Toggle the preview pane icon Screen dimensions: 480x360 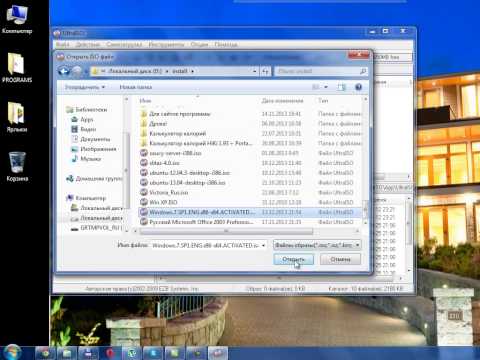tap(341, 87)
